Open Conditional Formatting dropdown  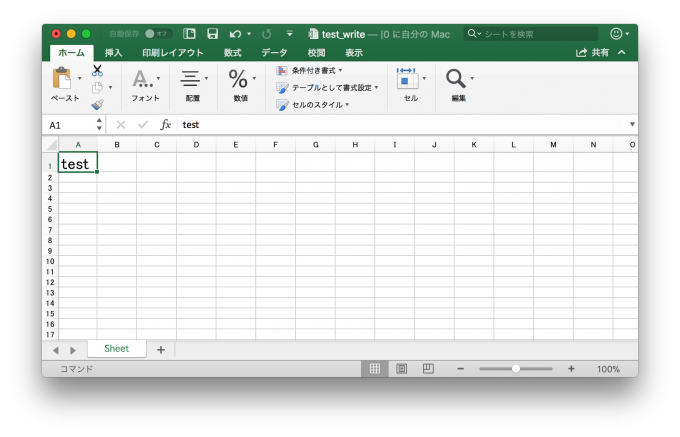[x=309, y=70]
